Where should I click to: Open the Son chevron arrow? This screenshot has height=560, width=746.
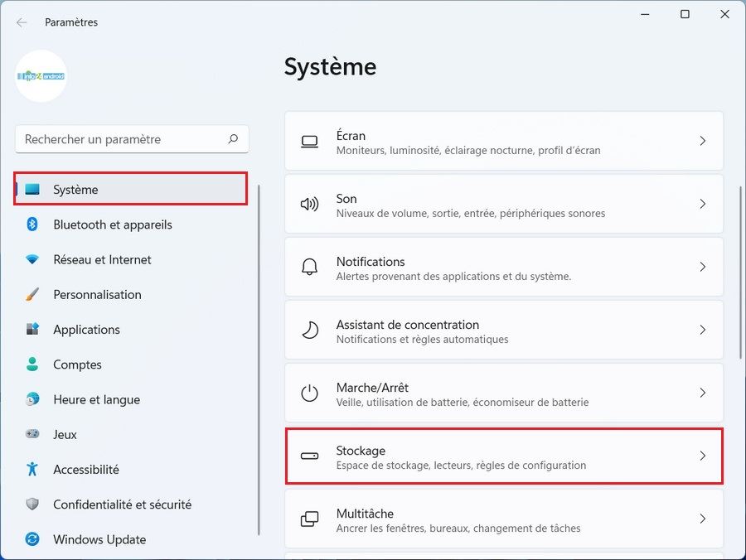[x=702, y=205]
